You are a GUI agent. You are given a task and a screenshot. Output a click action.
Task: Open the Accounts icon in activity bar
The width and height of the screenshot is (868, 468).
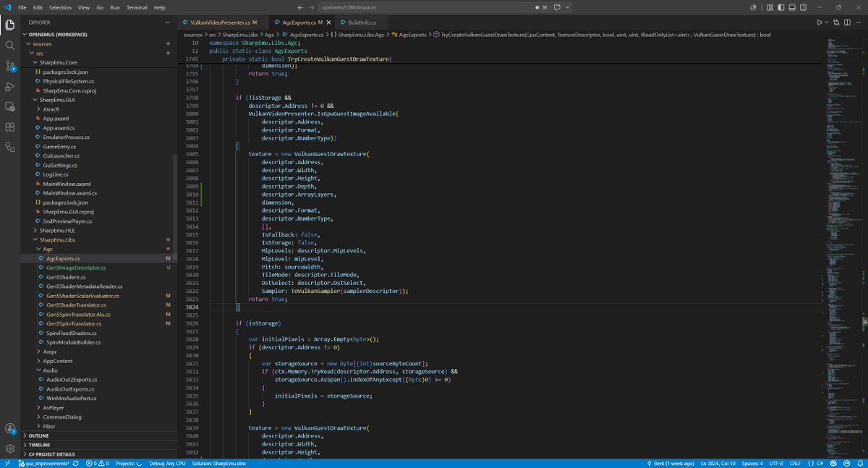(x=10, y=428)
